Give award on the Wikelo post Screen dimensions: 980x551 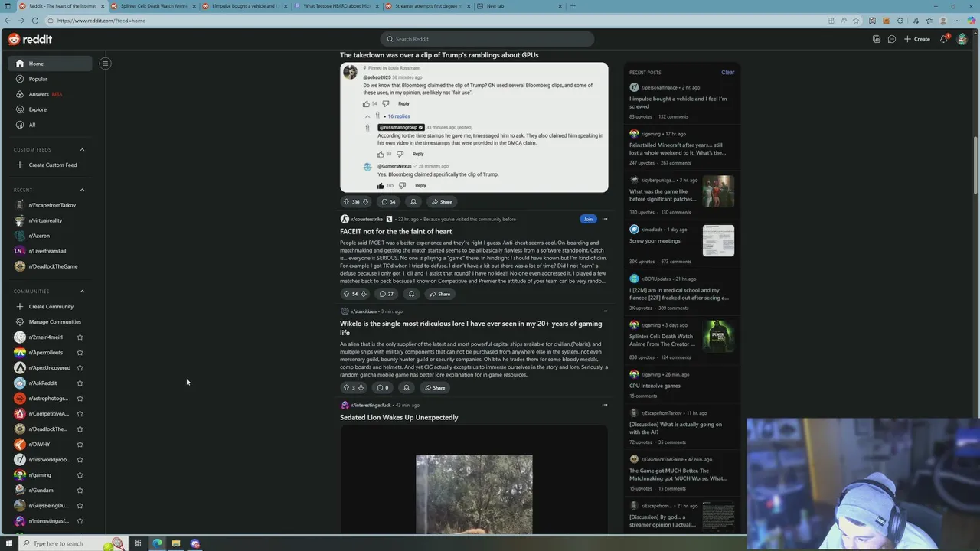click(407, 387)
